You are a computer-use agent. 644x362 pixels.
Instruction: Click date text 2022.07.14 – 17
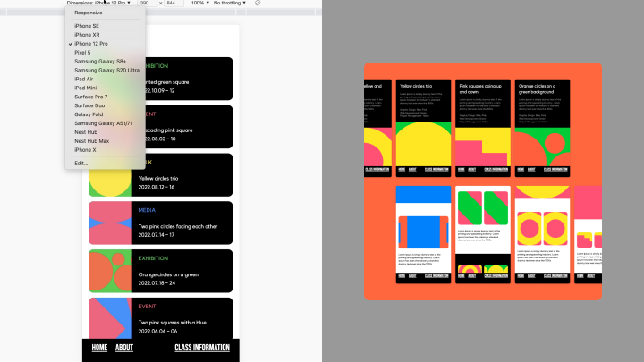(156, 235)
